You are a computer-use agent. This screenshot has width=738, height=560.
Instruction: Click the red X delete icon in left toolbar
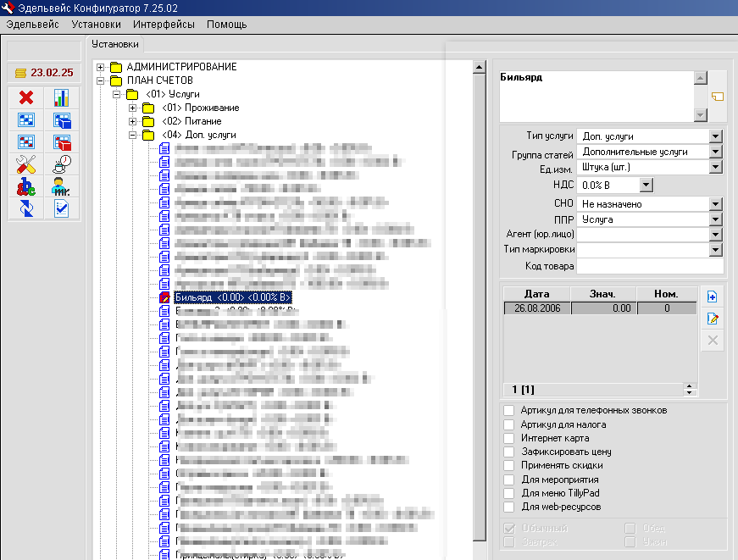point(25,97)
